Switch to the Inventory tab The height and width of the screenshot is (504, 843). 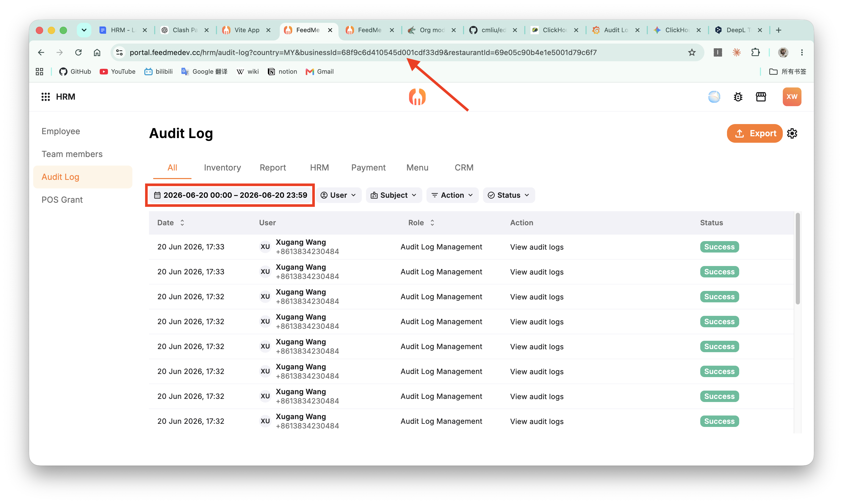coord(222,167)
